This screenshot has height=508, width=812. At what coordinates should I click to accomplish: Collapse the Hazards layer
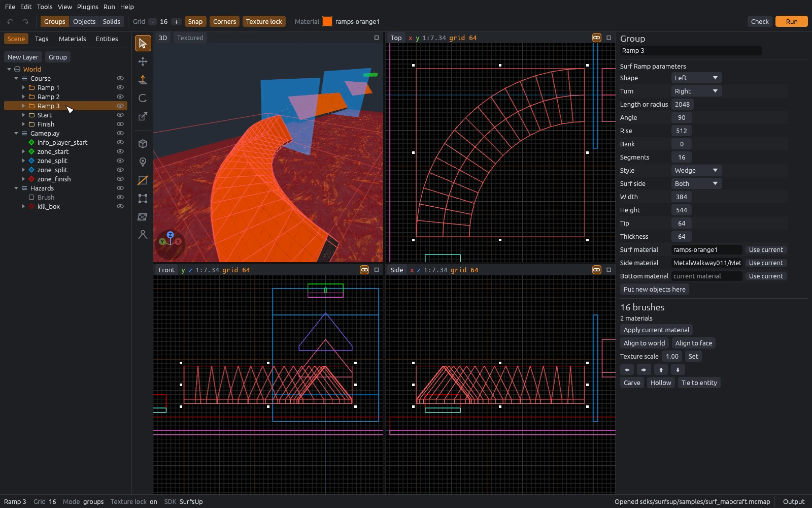point(16,188)
